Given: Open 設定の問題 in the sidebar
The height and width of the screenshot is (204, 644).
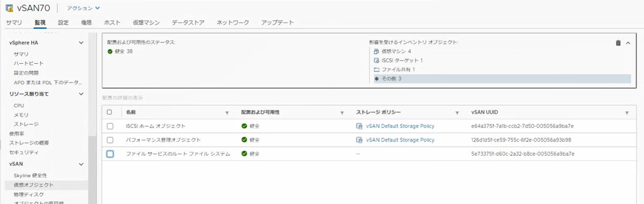Looking at the screenshot, I should tap(26, 73).
